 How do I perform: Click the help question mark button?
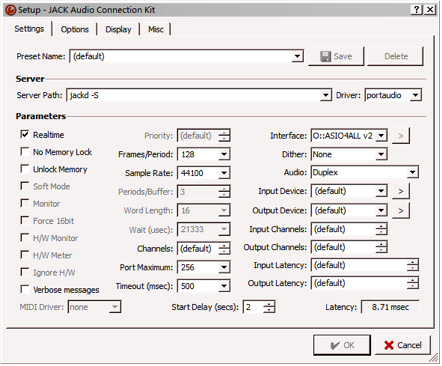tap(417, 10)
